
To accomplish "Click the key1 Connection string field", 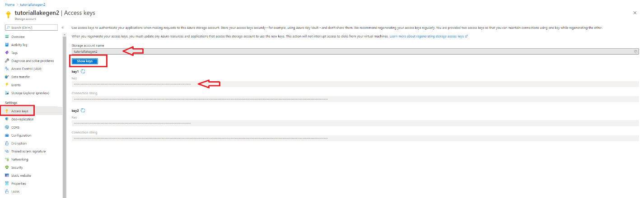I will click(355, 99).
